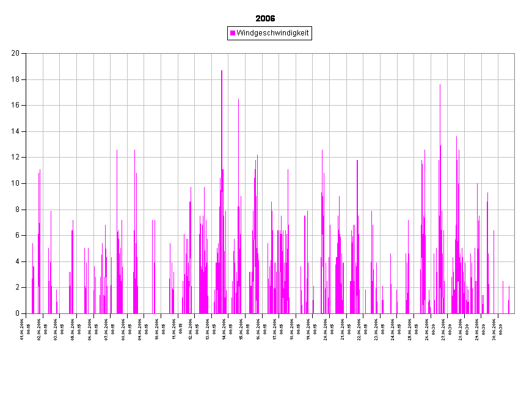The image size is (532, 394).
Task: Click the bottom-right corner of plot area
Action: point(514,313)
